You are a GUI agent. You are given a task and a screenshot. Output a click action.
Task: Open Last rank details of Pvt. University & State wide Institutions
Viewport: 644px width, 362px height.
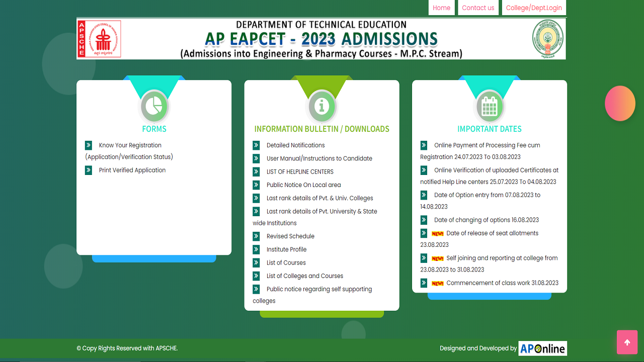point(315,217)
